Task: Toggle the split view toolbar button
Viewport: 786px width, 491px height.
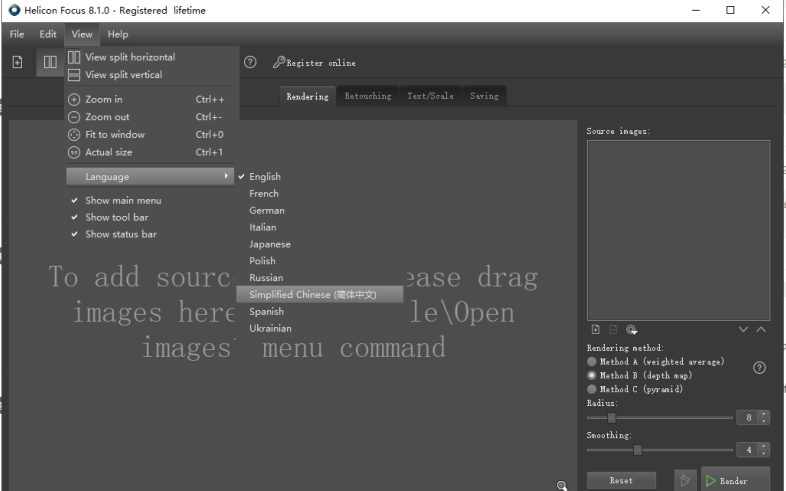Action: click(x=50, y=62)
